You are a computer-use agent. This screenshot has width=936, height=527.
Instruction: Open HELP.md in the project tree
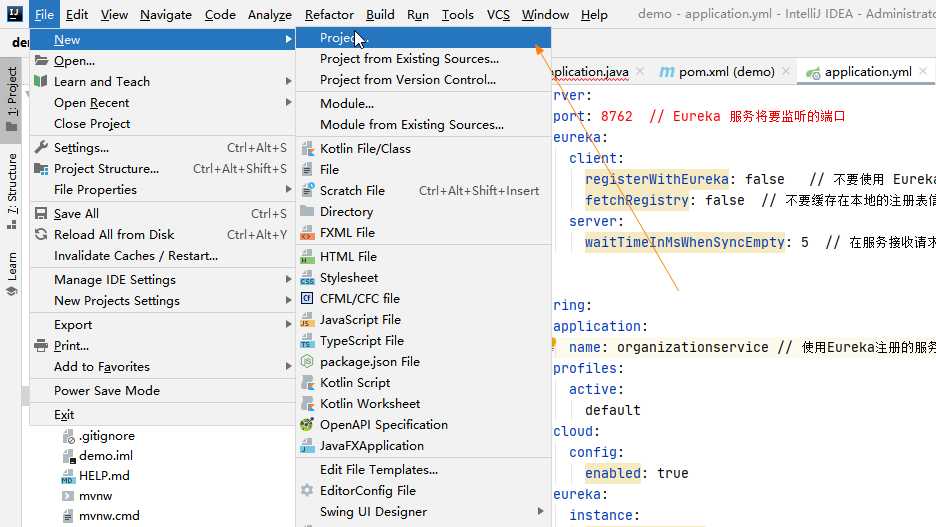point(104,476)
